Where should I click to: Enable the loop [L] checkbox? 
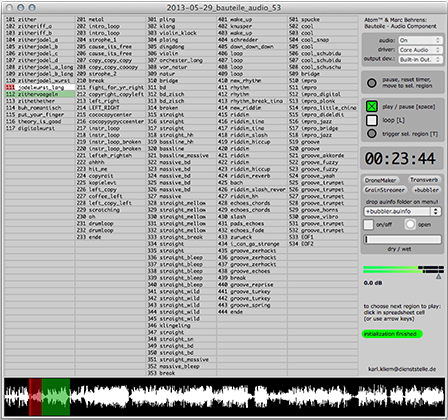coord(372,120)
